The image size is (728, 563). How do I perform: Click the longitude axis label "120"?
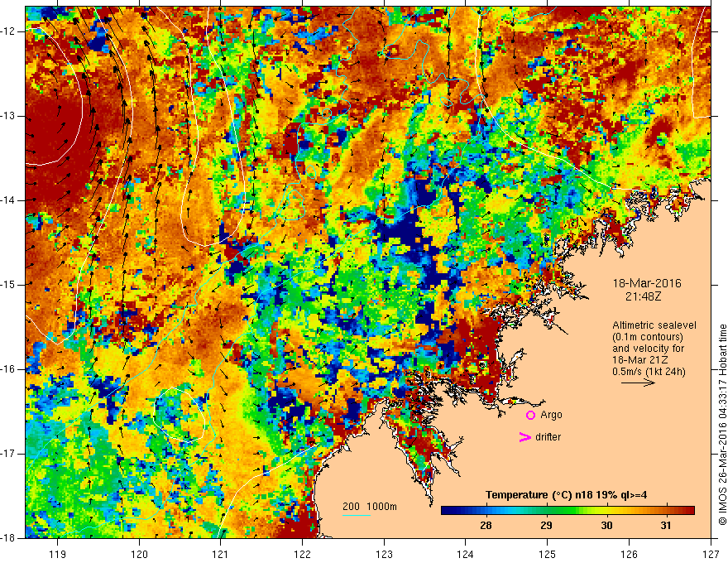tap(139, 554)
